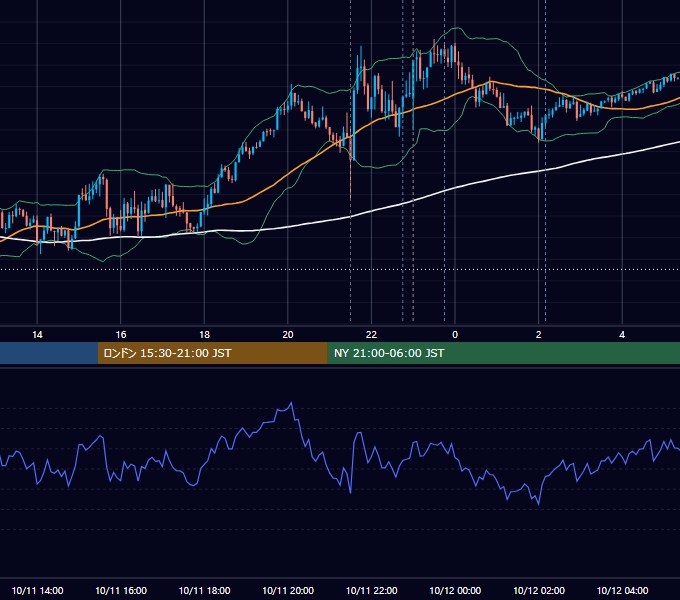Click the 10/11 18:00 time label

pyautogui.click(x=204, y=590)
